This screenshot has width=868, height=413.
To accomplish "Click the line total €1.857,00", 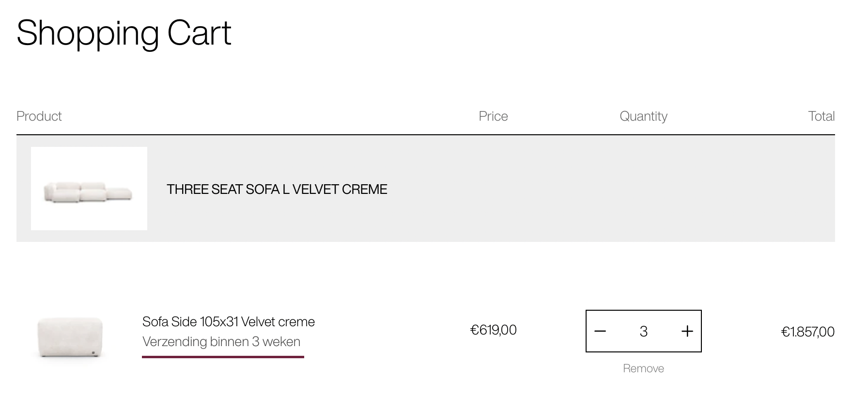I will pyautogui.click(x=807, y=332).
